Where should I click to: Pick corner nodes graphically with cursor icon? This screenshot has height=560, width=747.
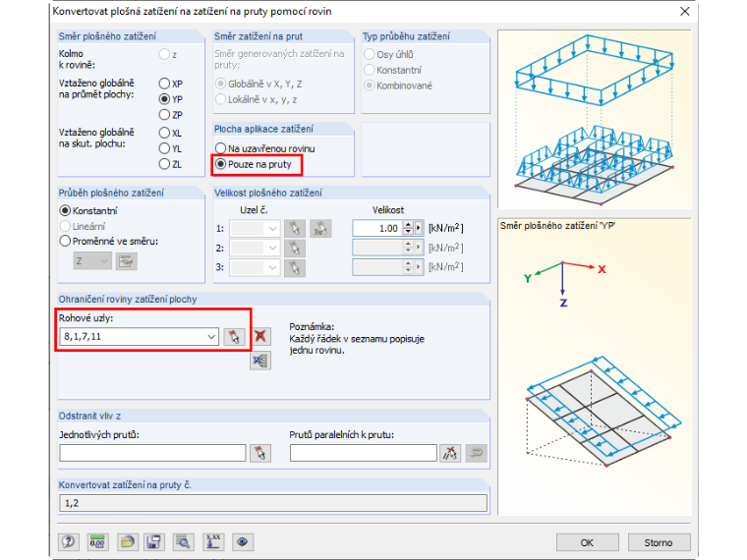[x=234, y=337]
